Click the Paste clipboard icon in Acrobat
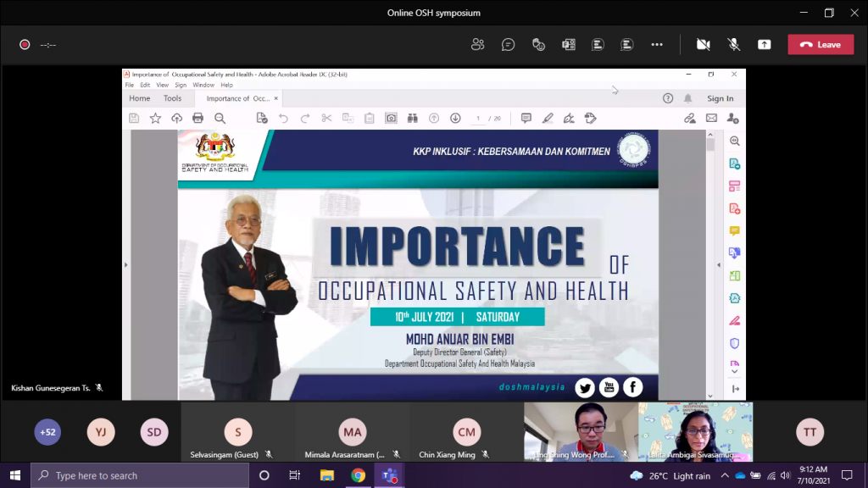868x488 pixels. tap(370, 118)
